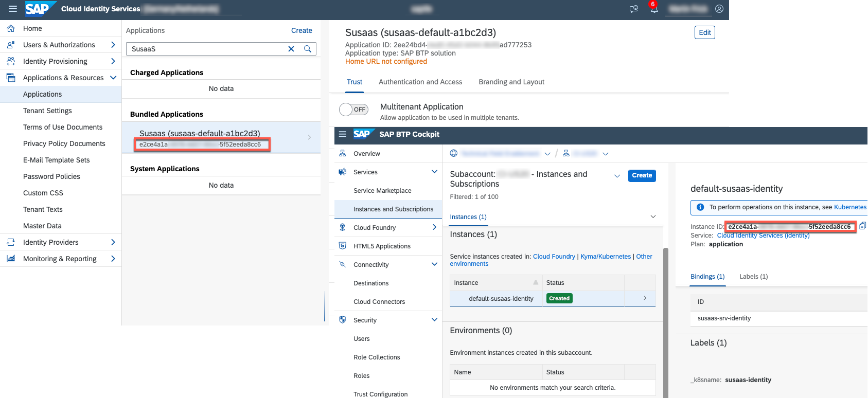This screenshot has width=868, height=398.
Task: Open the BTP Cockpit hamburger menu
Action: pos(342,134)
